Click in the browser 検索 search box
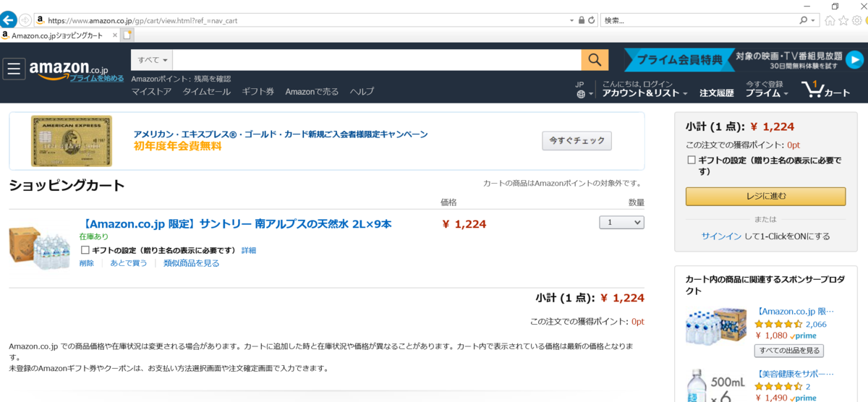The height and width of the screenshot is (402, 868). 699,20
